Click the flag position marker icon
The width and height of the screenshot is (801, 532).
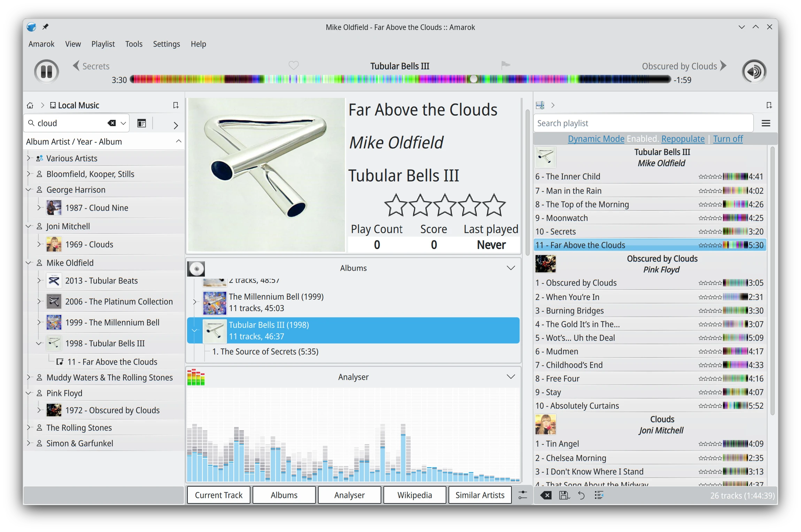tap(505, 65)
